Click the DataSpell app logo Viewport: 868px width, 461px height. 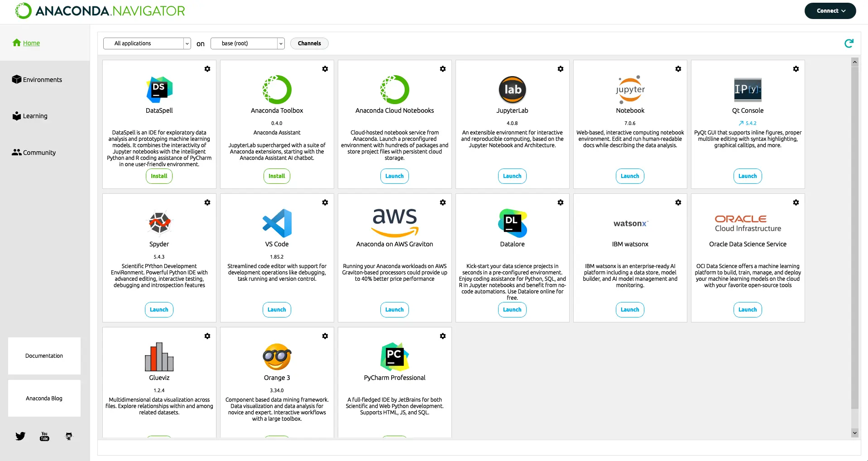[x=159, y=89]
